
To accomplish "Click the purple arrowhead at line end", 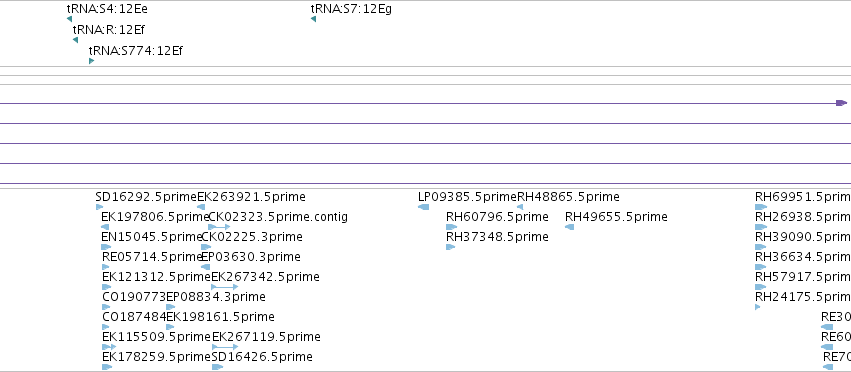I will (841, 103).
